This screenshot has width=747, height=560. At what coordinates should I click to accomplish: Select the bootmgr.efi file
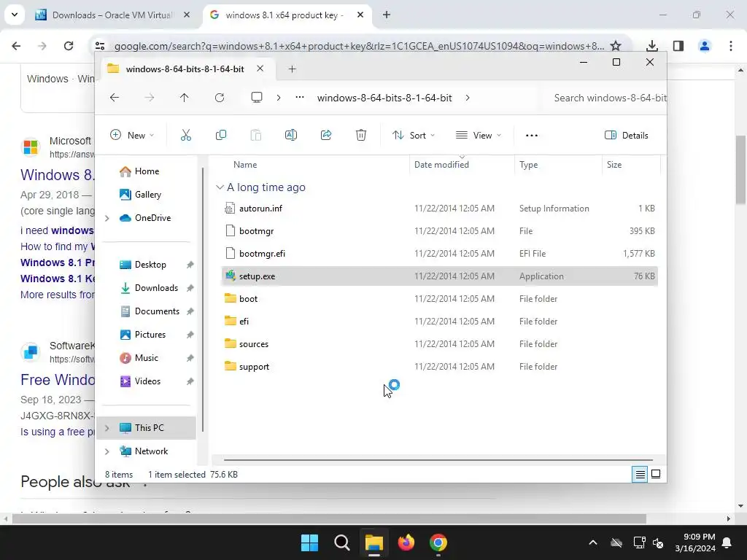[x=440, y=254]
